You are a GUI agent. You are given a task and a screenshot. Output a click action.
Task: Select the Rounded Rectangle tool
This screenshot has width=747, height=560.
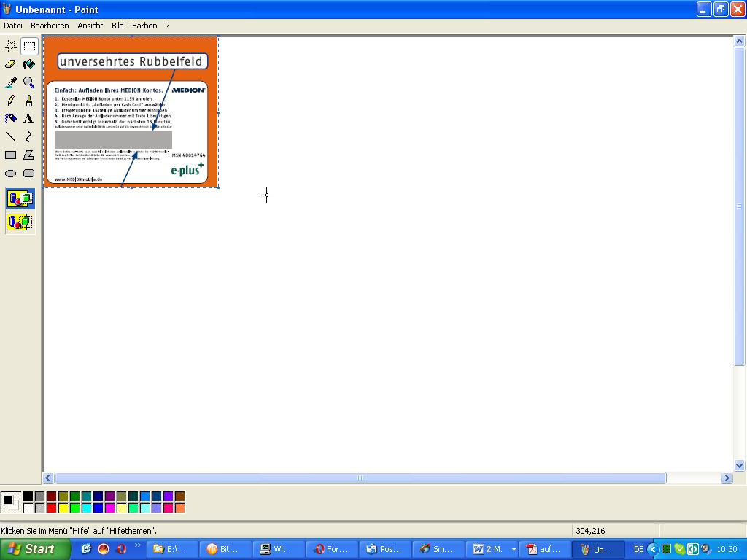click(x=29, y=174)
